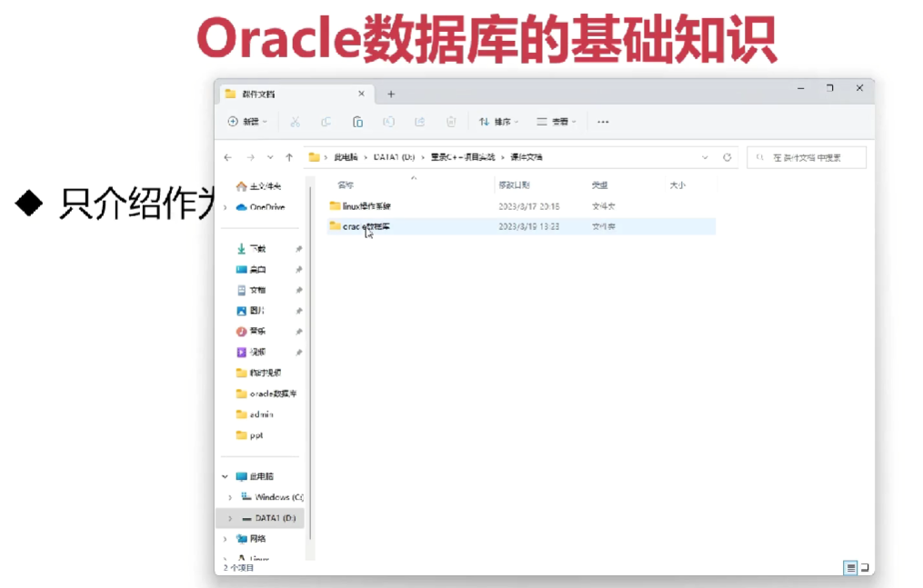Image resolution: width=923 pixels, height=588 pixels.
Task: Click the folder icon in address bar
Action: coord(315,157)
